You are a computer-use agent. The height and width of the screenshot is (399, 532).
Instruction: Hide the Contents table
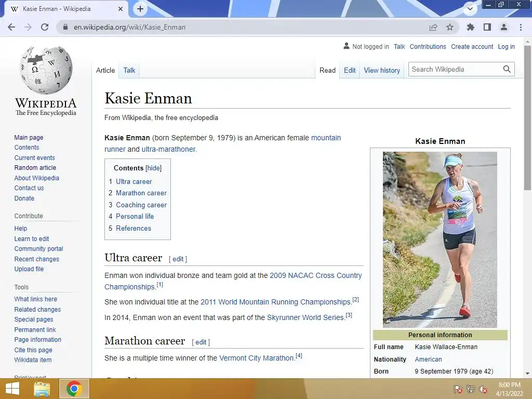(x=153, y=168)
